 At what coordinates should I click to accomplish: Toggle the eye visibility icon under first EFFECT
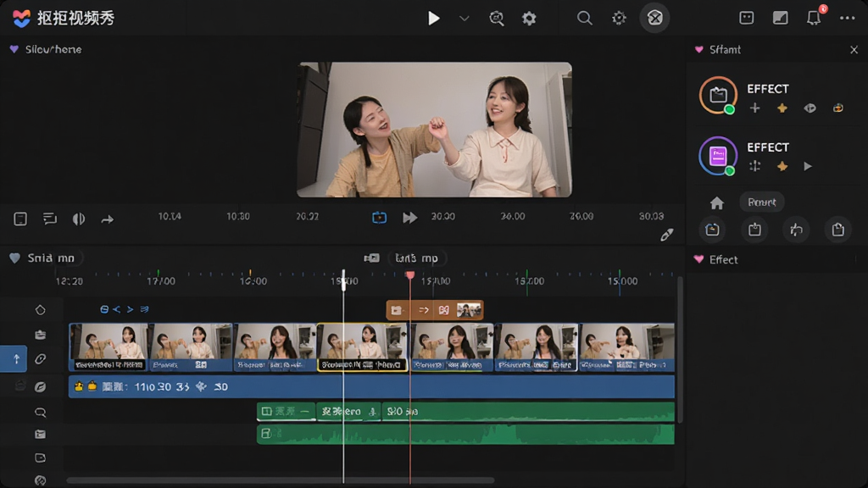(810, 108)
